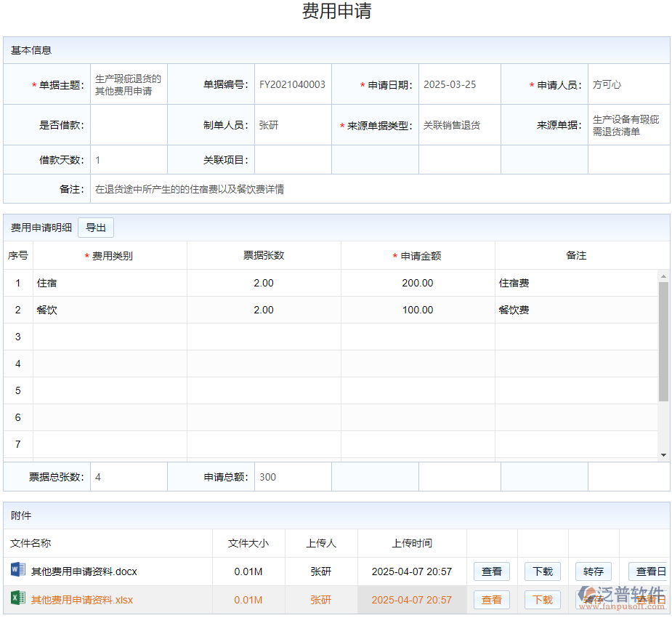Click the 导出 export button

click(95, 227)
